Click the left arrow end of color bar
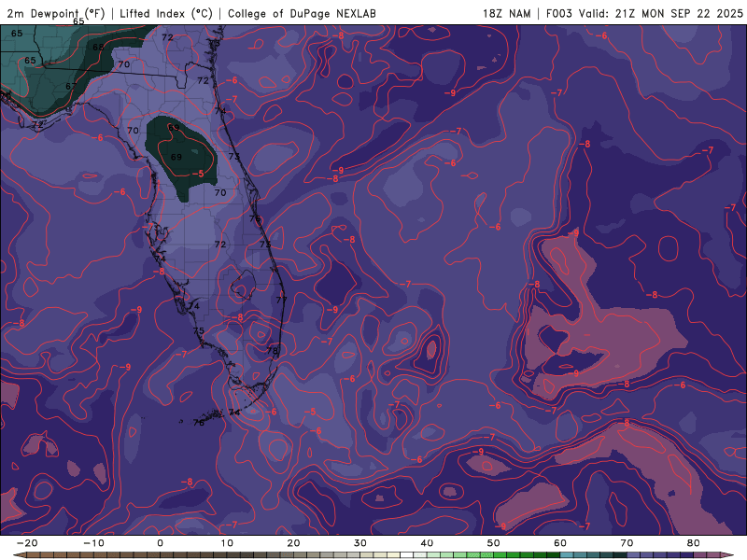 coord(18,555)
